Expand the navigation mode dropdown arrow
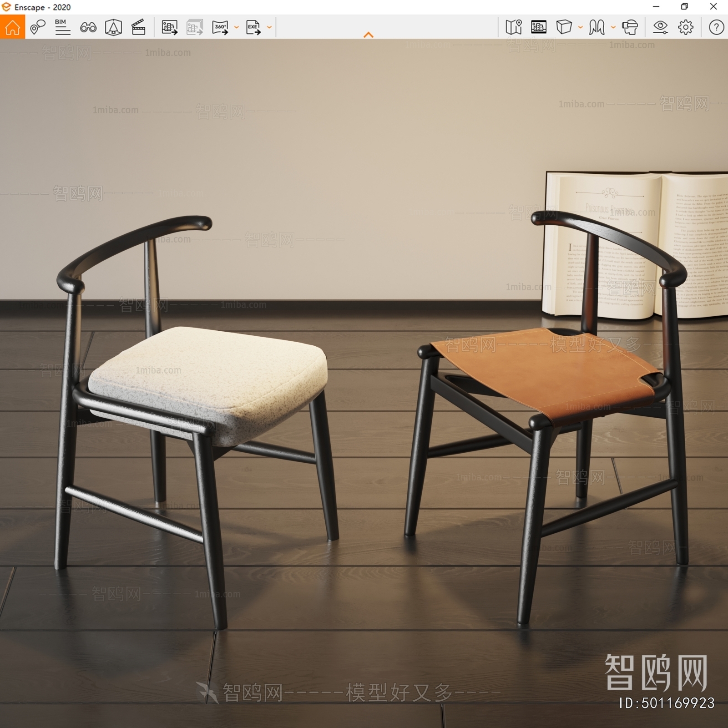This screenshot has height=728, width=728. click(613, 27)
